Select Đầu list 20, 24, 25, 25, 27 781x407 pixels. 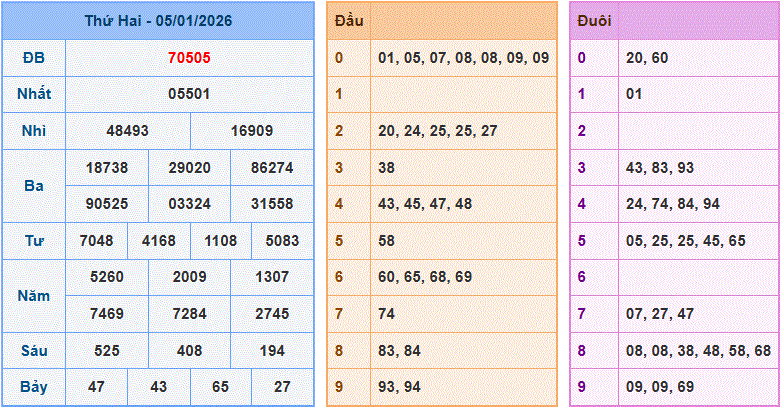click(438, 131)
